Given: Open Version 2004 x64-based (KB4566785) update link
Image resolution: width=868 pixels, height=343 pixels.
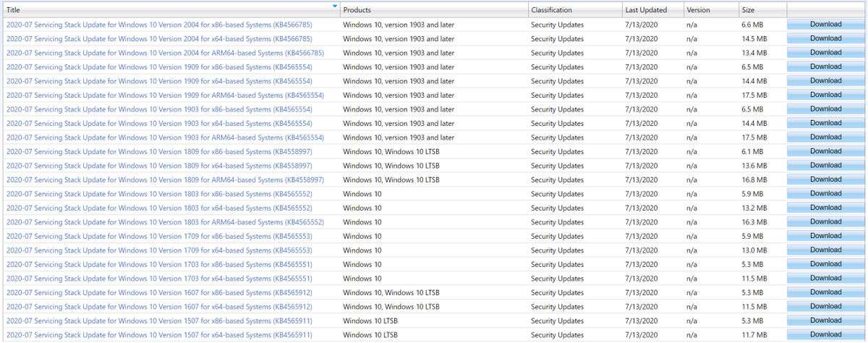Looking at the screenshot, I should 159,39.
